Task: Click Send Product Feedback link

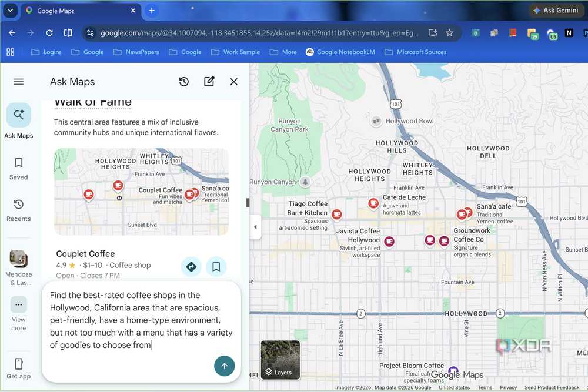Action: pyautogui.click(x=552, y=387)
